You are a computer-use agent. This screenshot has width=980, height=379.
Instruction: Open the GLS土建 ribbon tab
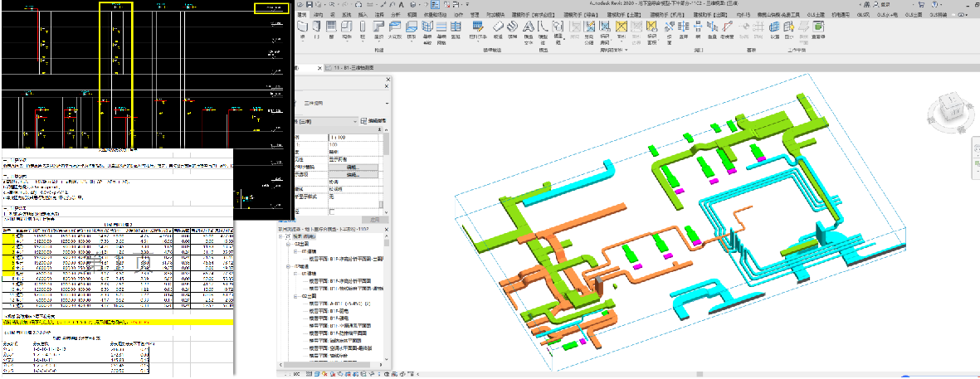point(816,15)
